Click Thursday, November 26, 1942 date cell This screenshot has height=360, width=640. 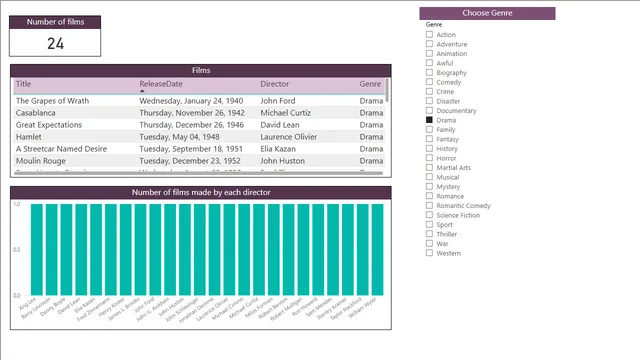pyautogui.click(x=192, y=113)
